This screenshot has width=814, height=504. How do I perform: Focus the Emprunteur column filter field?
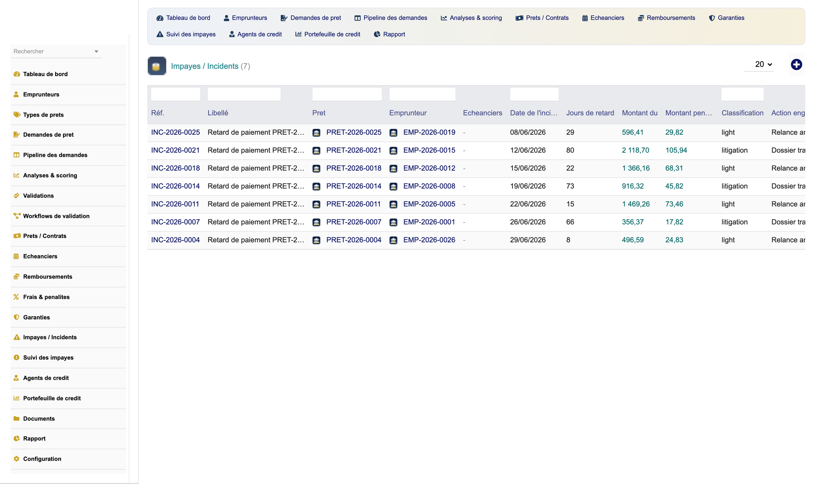click(x=422, y=95)
